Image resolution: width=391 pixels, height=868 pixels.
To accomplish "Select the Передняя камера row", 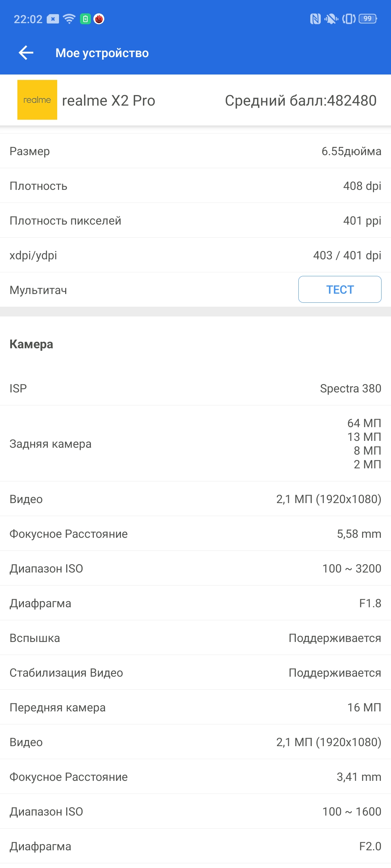I will click(195, 707).
